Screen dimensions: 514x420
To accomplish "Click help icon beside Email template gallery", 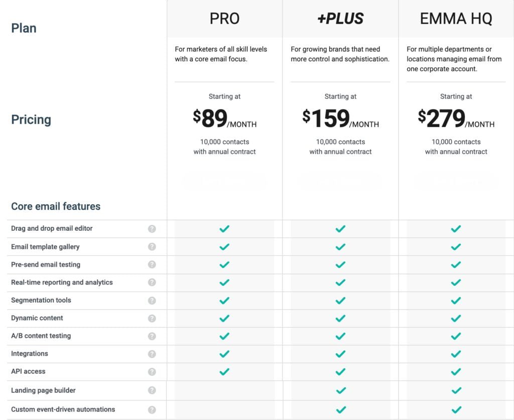I will [x=152, y=247].
